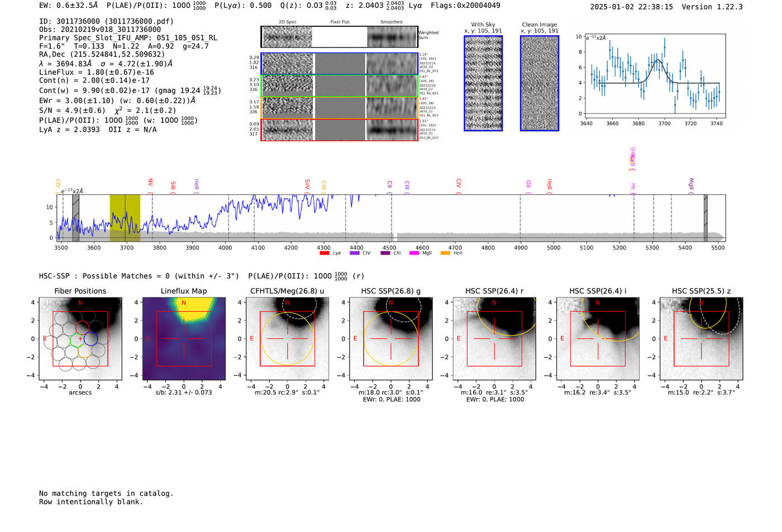Click the CIV legend color swatch

(354, 253)
